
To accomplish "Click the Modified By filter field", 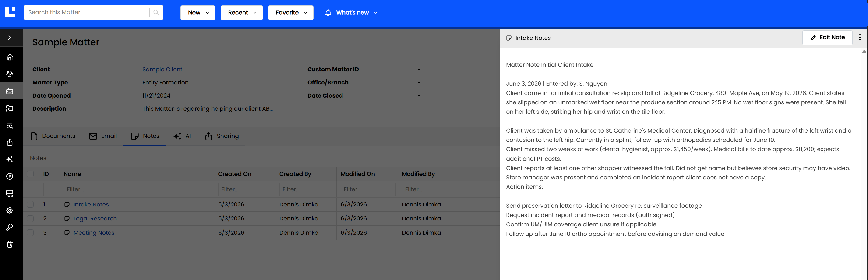I will pos(429,189).
